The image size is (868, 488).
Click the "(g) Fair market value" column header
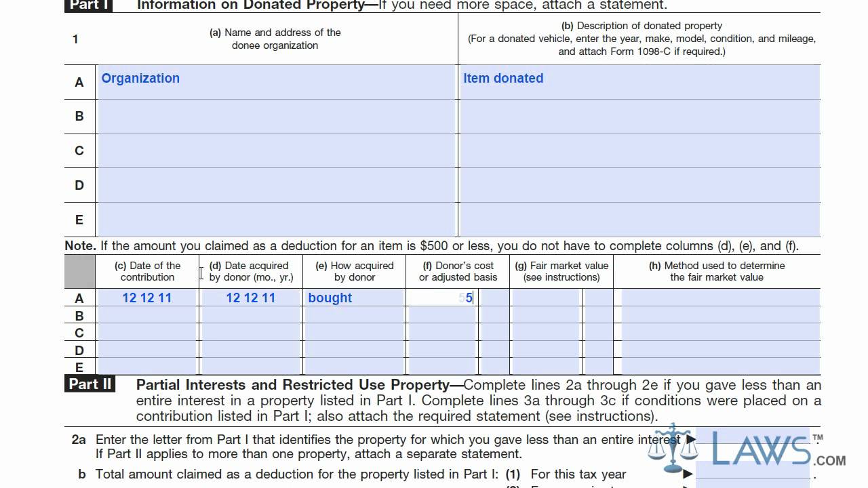click(562, 271)
